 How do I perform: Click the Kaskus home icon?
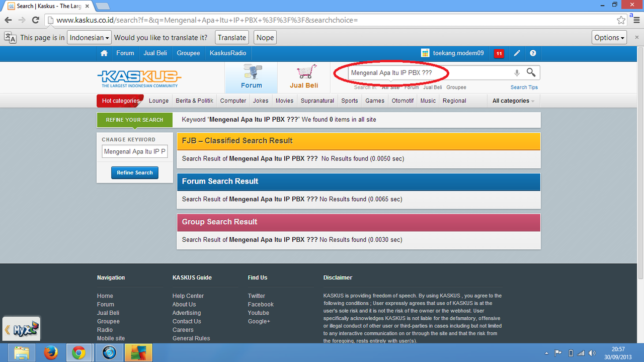[x=104, y=53]
